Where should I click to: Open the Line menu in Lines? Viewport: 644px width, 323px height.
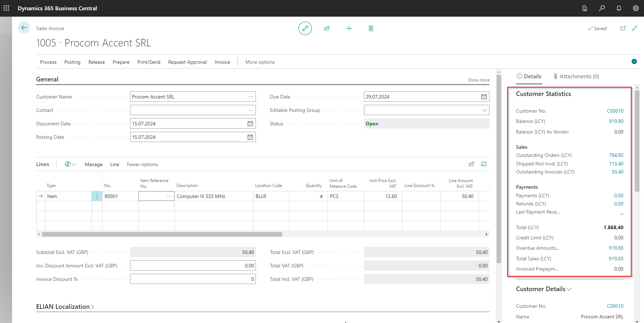(x=114, y=164)
